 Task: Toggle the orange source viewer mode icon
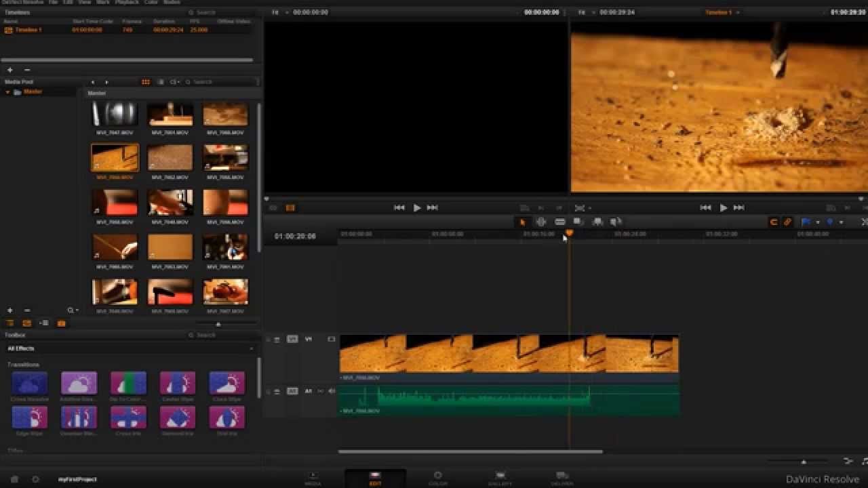tap(290, 208)
